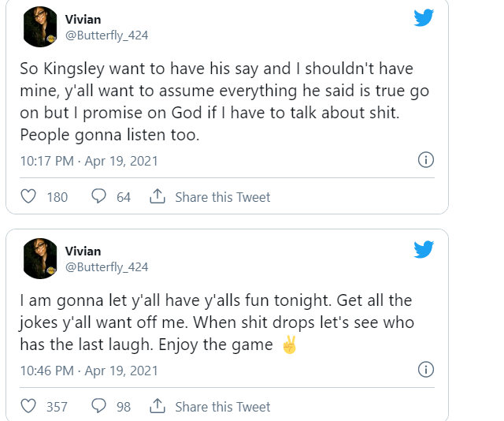Click the 357 likes count

(57, 407)
